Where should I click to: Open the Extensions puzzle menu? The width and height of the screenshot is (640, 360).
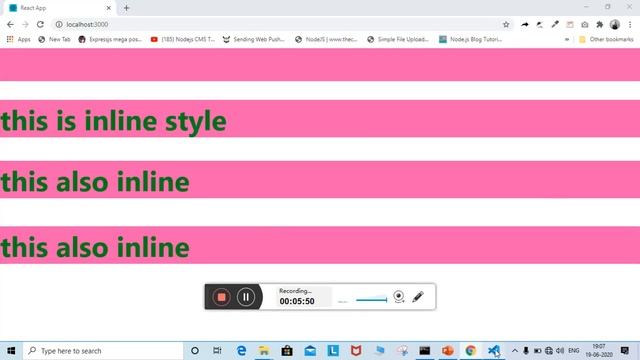click(600, 24)
